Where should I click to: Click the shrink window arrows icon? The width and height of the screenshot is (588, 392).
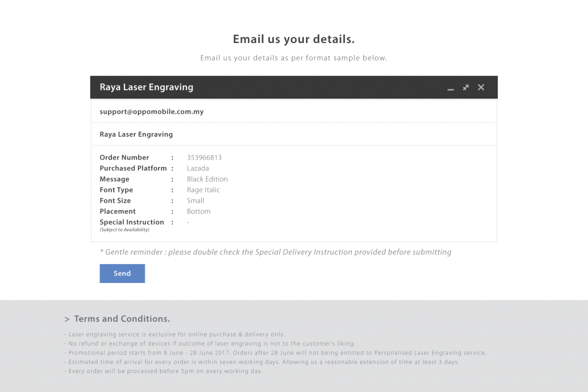click(466, 87)
